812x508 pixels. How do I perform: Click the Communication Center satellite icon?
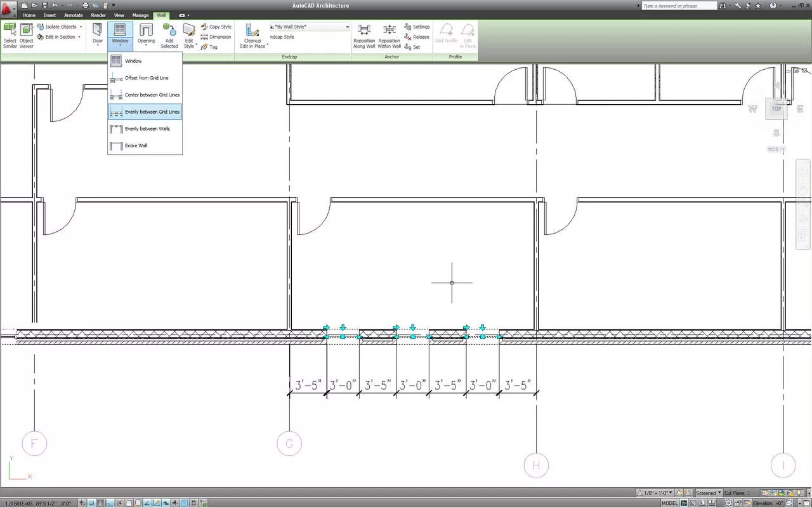748,6
